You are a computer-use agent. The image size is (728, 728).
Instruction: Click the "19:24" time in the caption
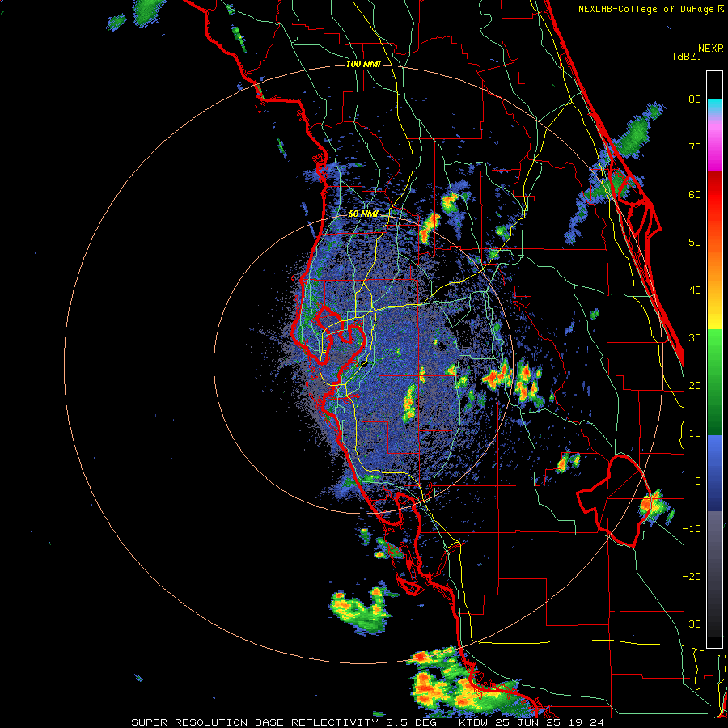click(x=588, y=722)
